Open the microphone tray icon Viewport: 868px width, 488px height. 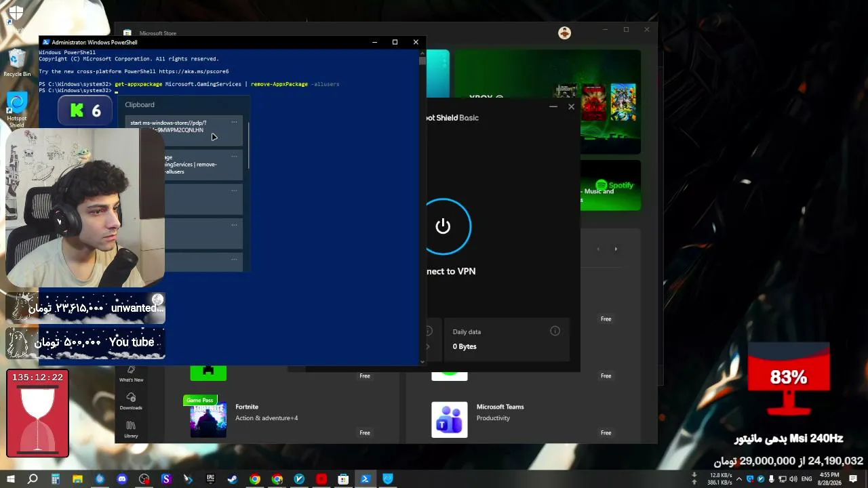(771, 479)
